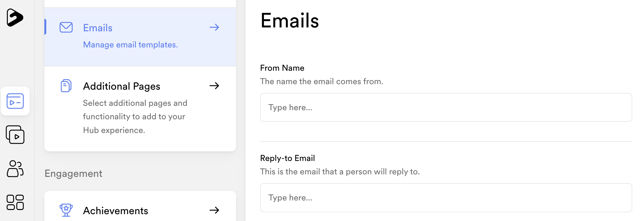
Task: Expand Achievements using its arrow
Action: click(x=214, y=210)
